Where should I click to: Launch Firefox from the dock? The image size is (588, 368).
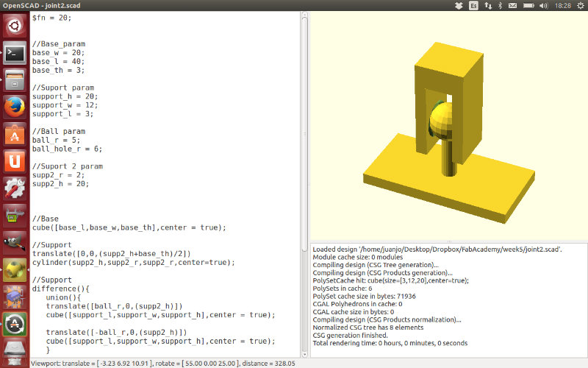(x=15, y=107)
